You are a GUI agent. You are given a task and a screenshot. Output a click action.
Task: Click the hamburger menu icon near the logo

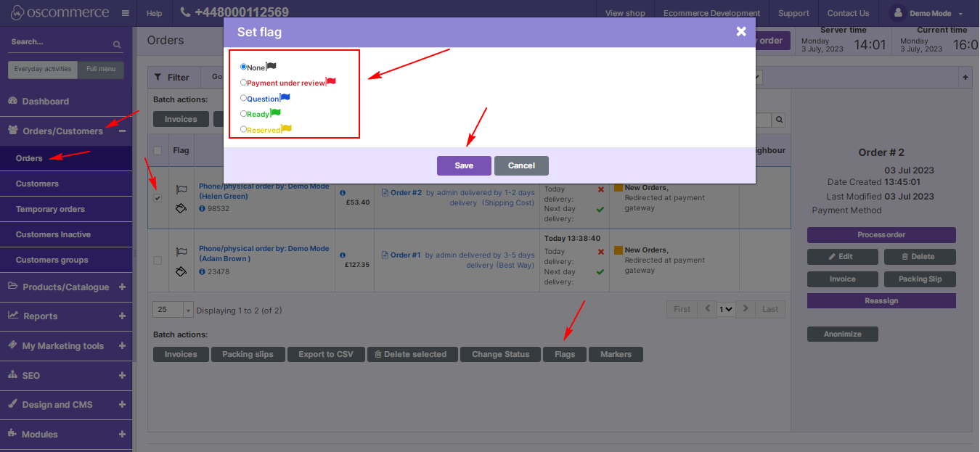pyautogui.click(x=125, y=12)
